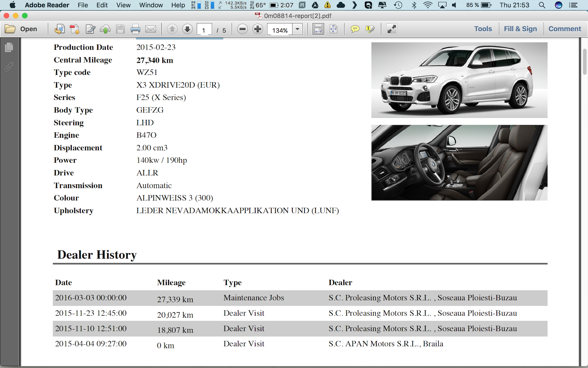Open the View menu
This screenshot has width=588, height=368.
pyautogui.click(x=123, y=5)
